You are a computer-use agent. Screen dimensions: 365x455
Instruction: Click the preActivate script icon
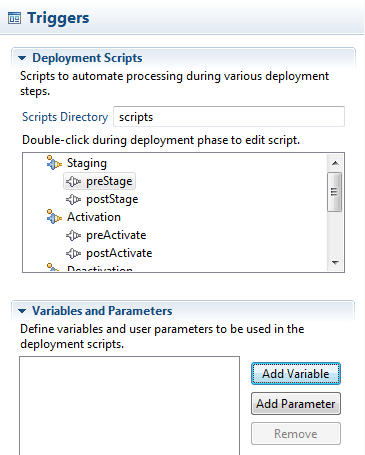[x=73, y=235]
